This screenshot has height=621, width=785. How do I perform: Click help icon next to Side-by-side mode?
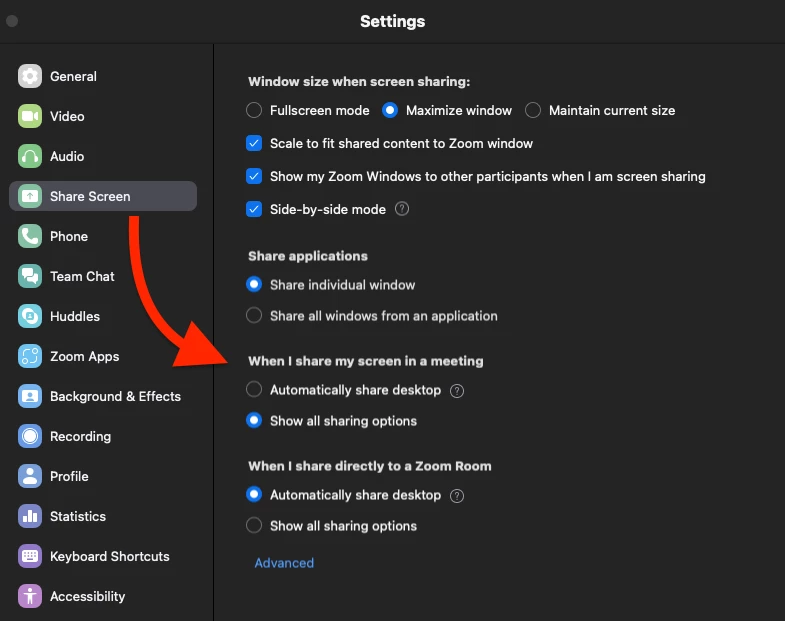402,209
